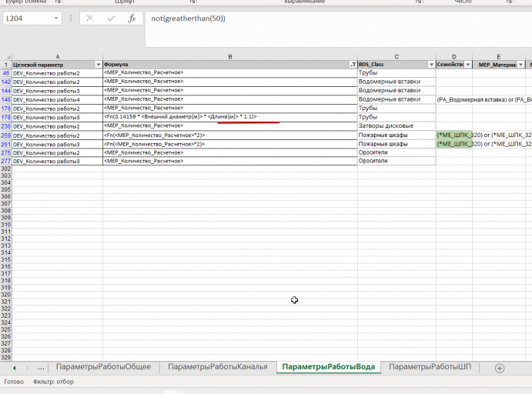Viewport: 532px width, 394px height.
Task: Select row header 178
Action: (5, 117)
